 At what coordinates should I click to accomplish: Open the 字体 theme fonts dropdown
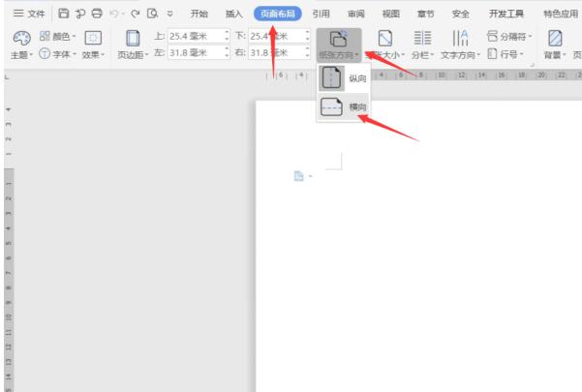coord(58,54)
